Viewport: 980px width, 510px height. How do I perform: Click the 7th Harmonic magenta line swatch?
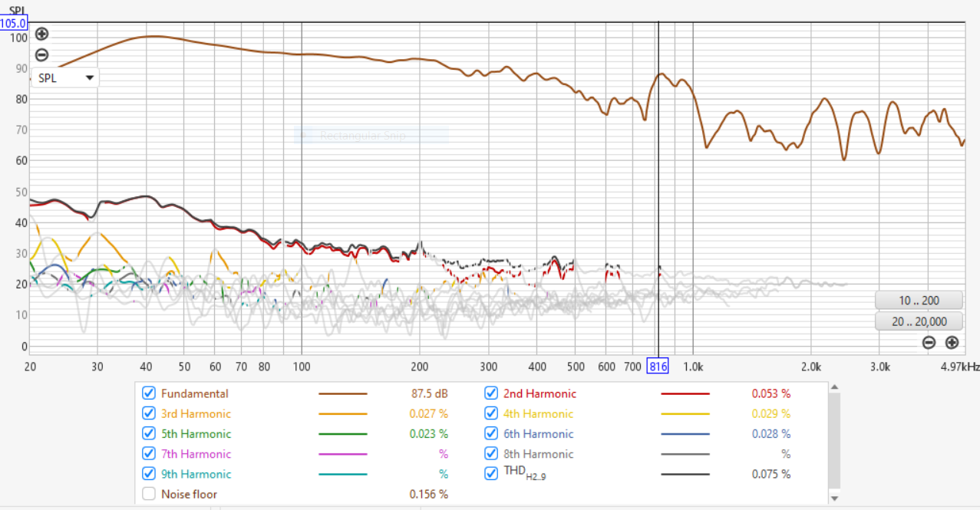click(x=343, y=454)
